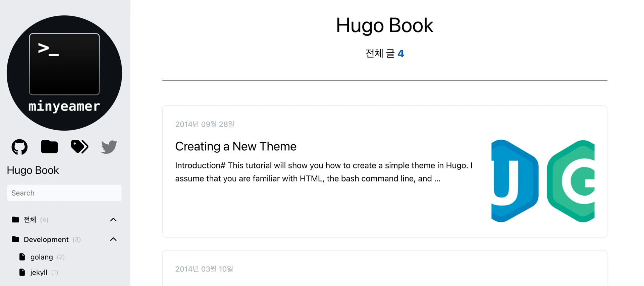Open the GitHub profile icon
The height and width of the screenshot is (286, 644).
pos(19,147)
